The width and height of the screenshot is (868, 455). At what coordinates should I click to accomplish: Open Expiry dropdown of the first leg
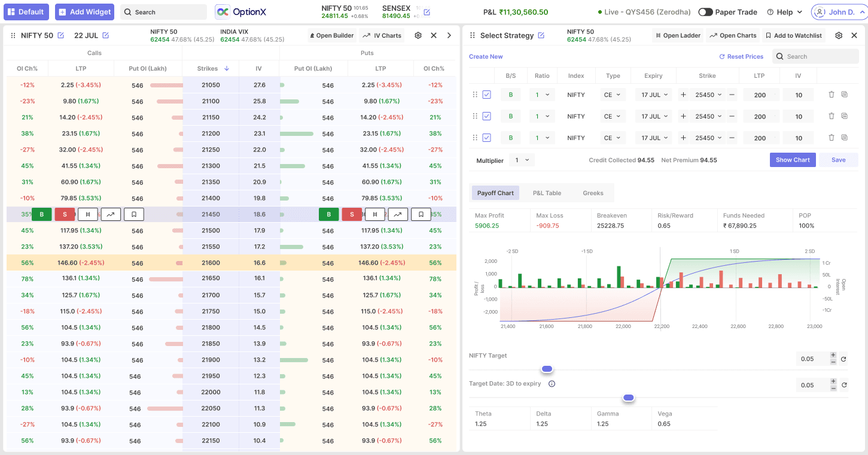click(654, 95)
